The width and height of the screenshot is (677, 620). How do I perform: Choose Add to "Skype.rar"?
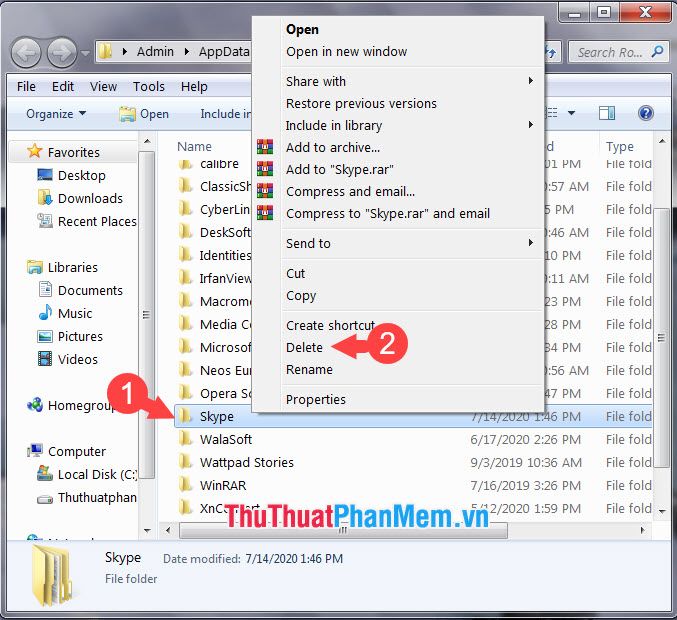click(x=340, y=169)
